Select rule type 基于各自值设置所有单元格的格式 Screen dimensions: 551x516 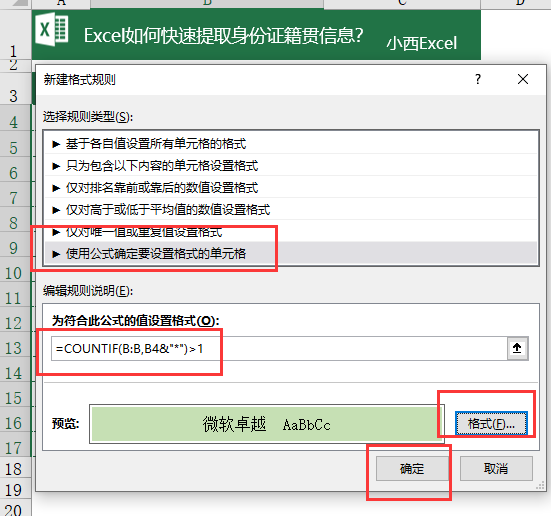tap(291, 144)
